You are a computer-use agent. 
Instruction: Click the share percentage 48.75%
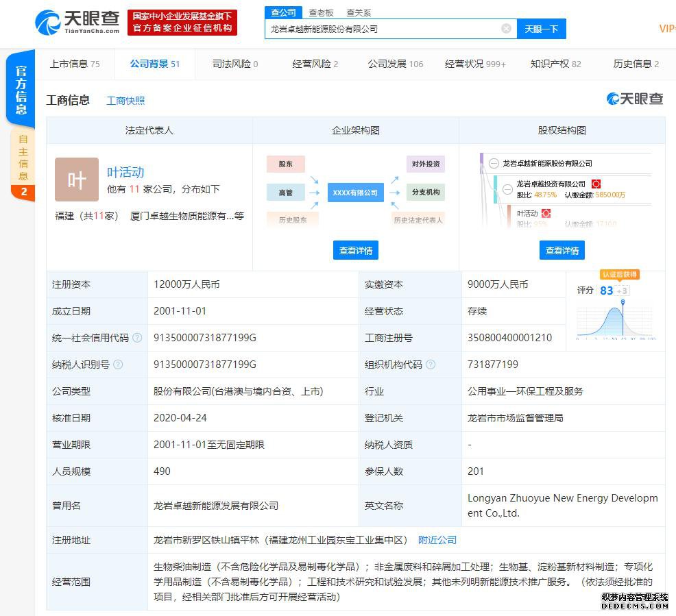545,195
